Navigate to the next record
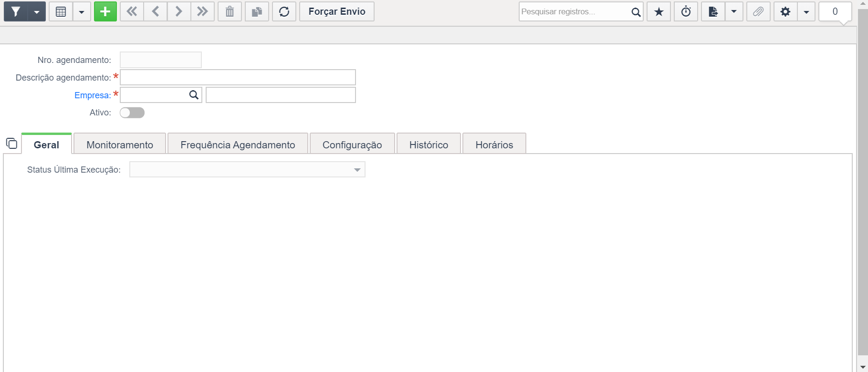This screenshot has width=868, height=372. 179,12
